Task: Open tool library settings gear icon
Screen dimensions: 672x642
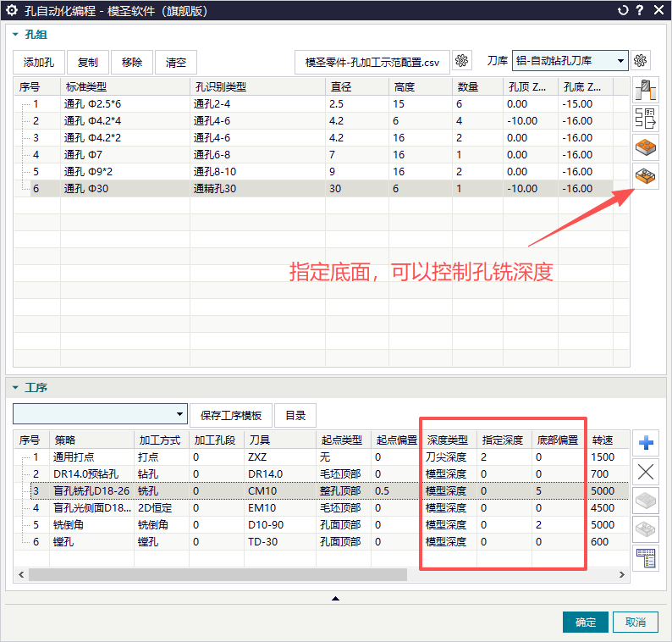Action: pyautogui.click(x=641, y=62)
